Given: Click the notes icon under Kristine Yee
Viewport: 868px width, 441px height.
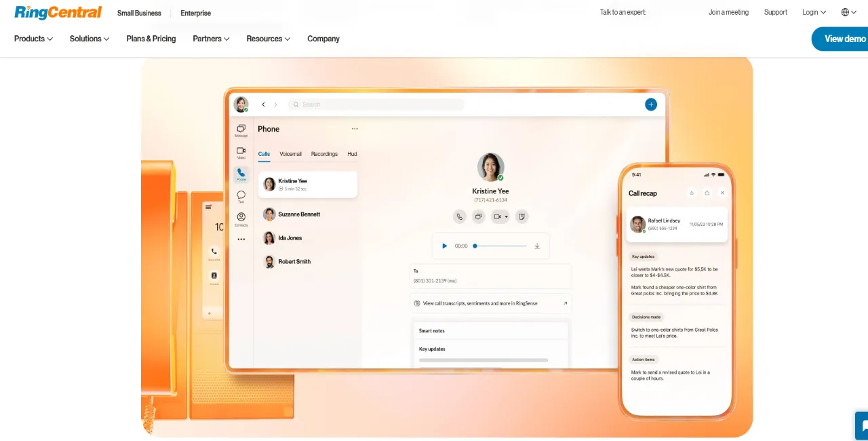Looking at the screenshot, I should point(521,216).
